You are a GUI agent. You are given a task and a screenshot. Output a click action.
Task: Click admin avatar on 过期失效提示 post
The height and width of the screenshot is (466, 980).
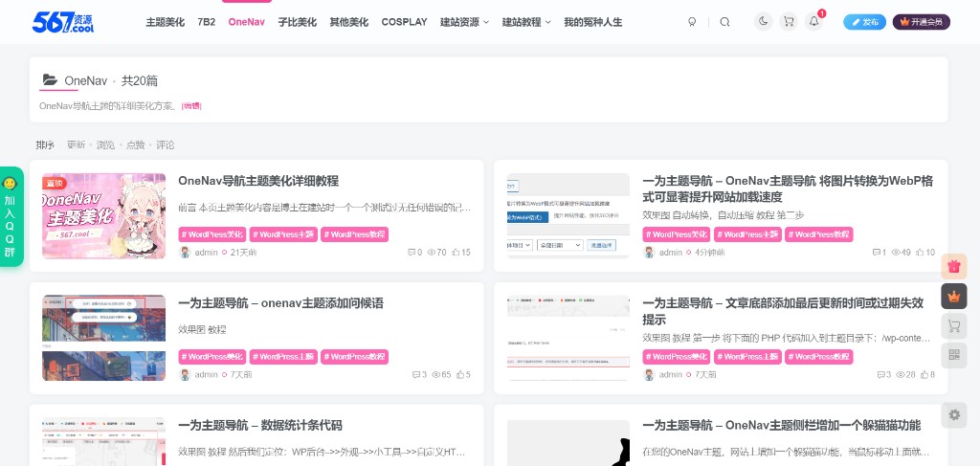tap(649, 375)
